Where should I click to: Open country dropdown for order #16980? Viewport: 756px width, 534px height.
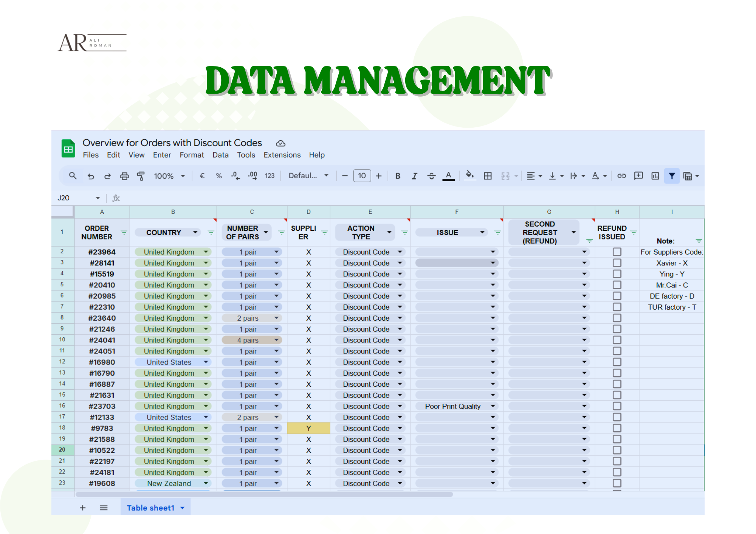click(206, 362)
